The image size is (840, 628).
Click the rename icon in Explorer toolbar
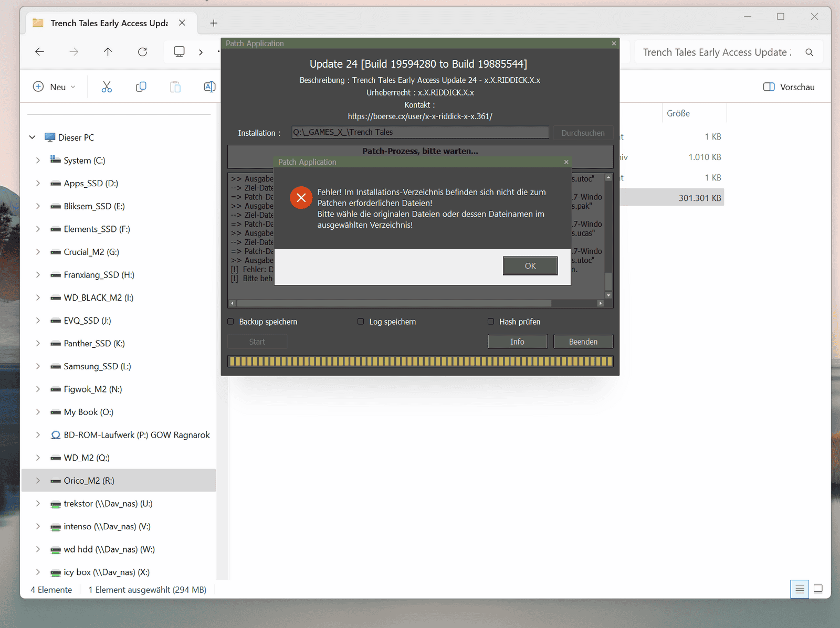tap(209, 87)
